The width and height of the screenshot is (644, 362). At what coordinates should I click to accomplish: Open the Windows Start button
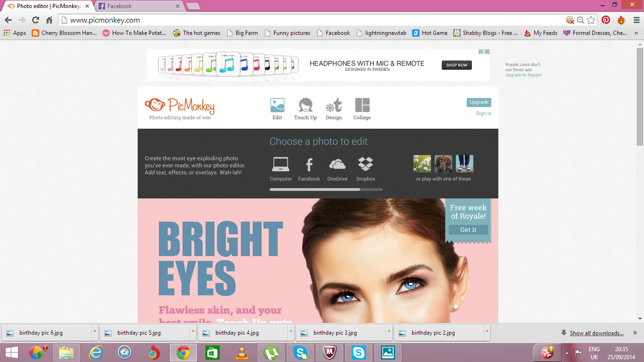[12, 352]
